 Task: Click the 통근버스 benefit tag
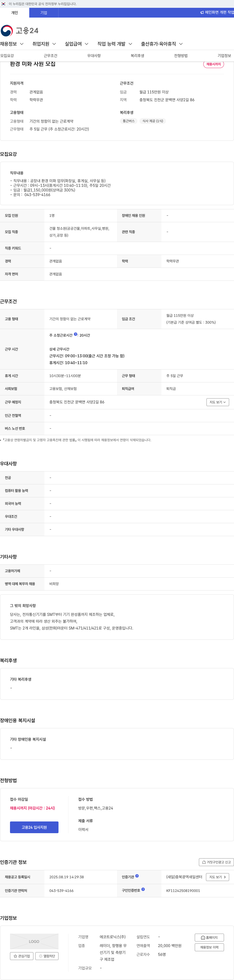129,121
